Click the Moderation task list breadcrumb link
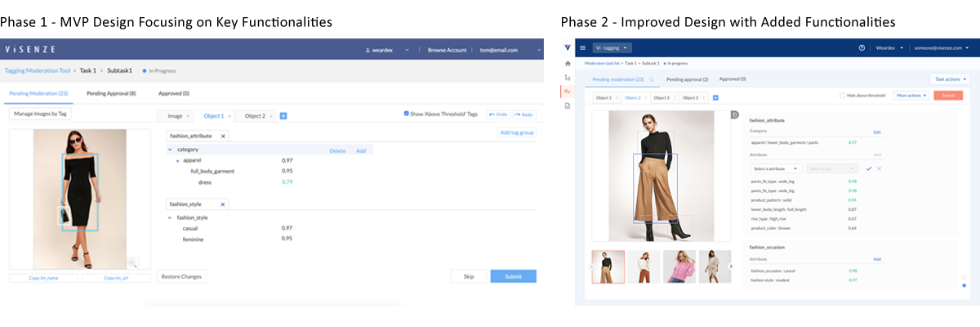 [604, 62]
